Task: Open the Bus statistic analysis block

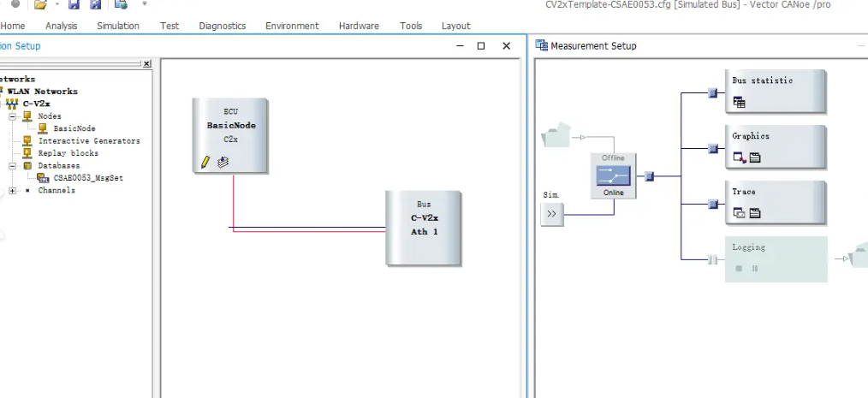Action: [776, 92]
